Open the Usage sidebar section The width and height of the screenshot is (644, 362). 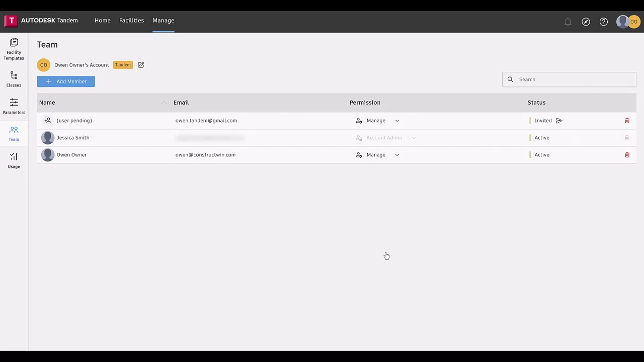coord(14,160)
